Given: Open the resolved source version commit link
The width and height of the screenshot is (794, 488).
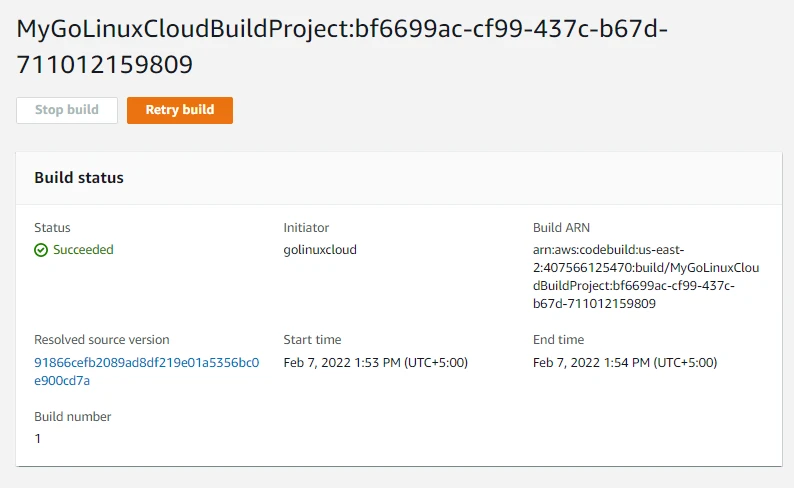Looking at the screenshot, I should point(146,371).
